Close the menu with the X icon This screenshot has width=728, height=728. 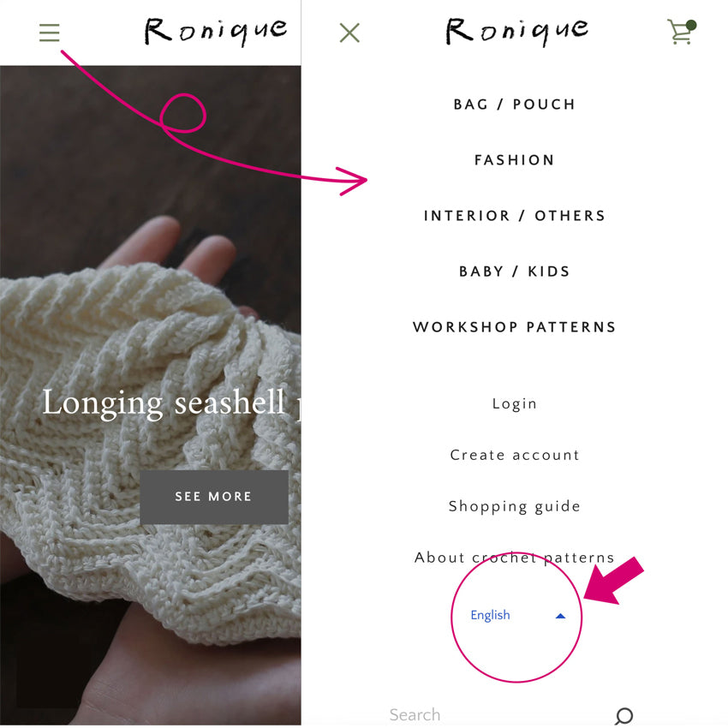349,33
